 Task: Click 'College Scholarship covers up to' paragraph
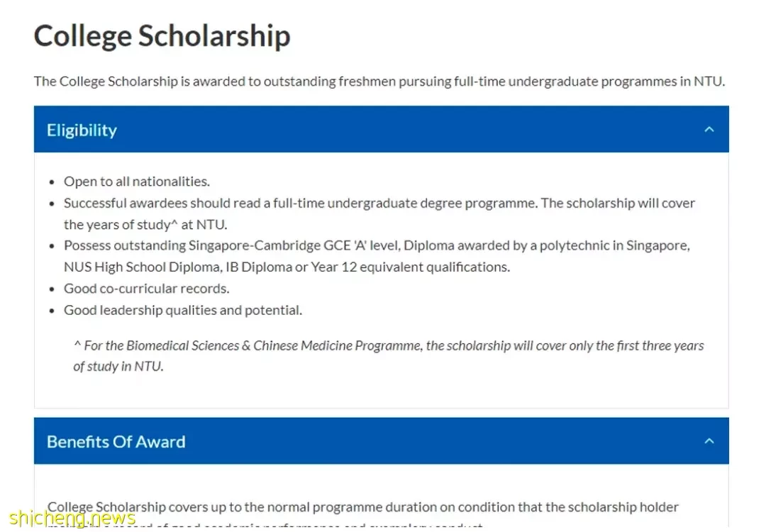pos(363,506)
